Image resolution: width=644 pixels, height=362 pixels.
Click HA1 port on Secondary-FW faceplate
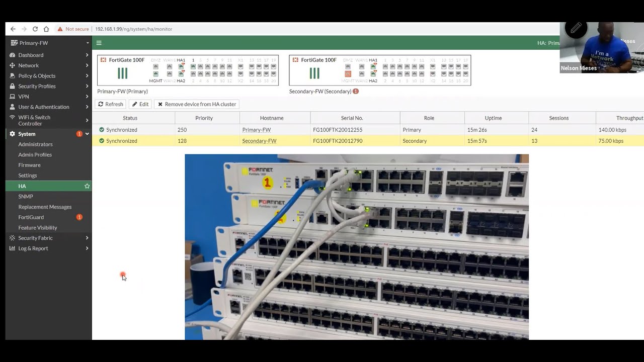pos(373,66)
